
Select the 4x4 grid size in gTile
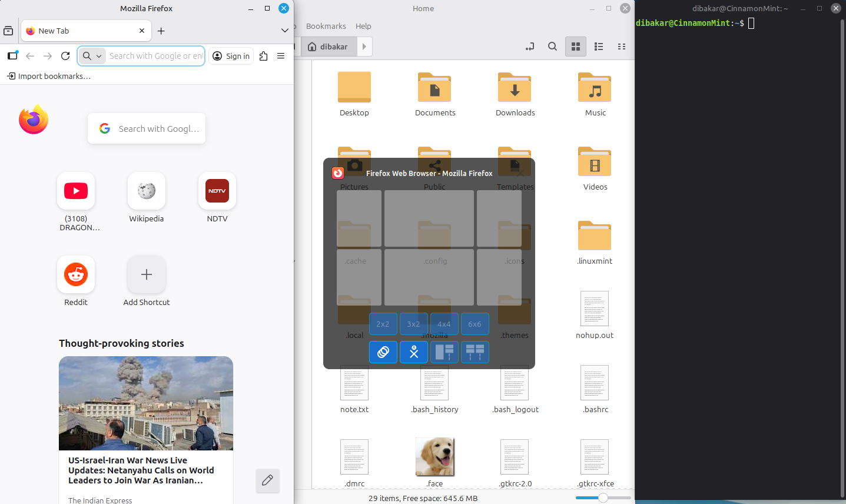click(x=444, y=324)
